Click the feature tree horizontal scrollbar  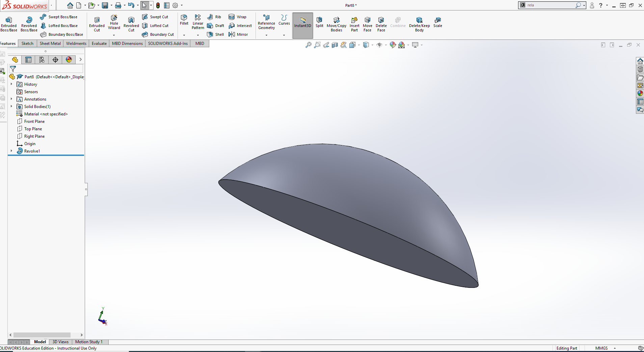42,335
